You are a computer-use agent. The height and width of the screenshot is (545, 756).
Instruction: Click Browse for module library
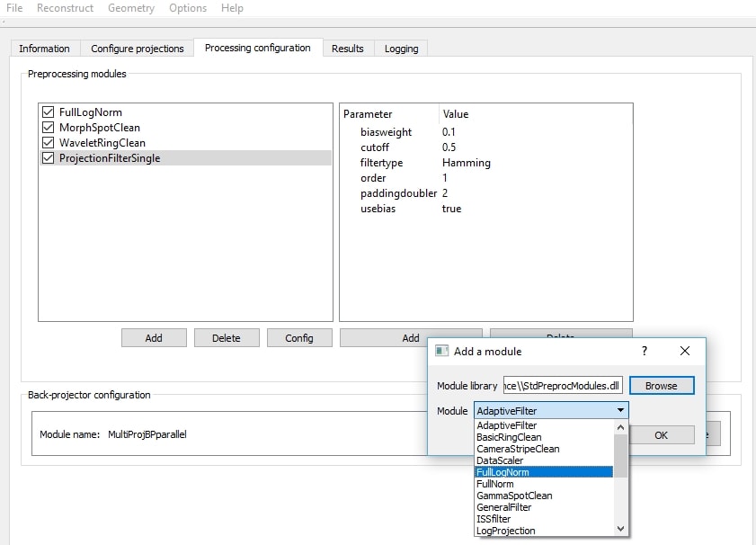[662, 386]
